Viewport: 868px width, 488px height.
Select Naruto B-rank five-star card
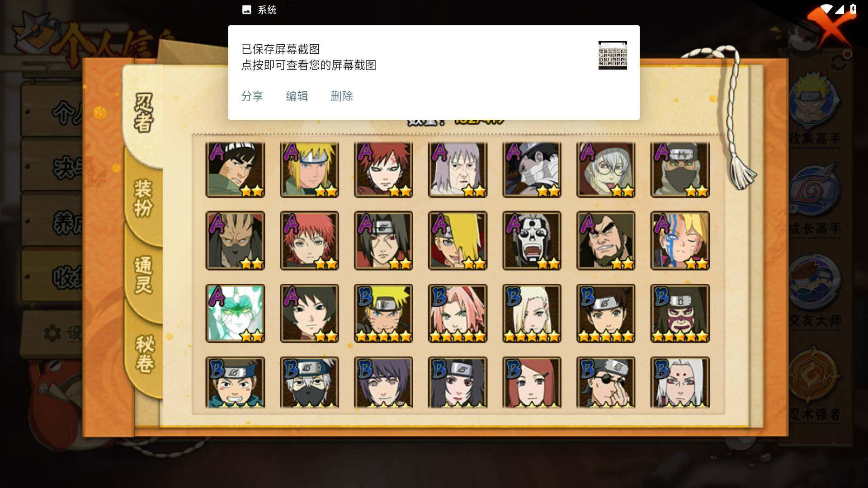383,313
